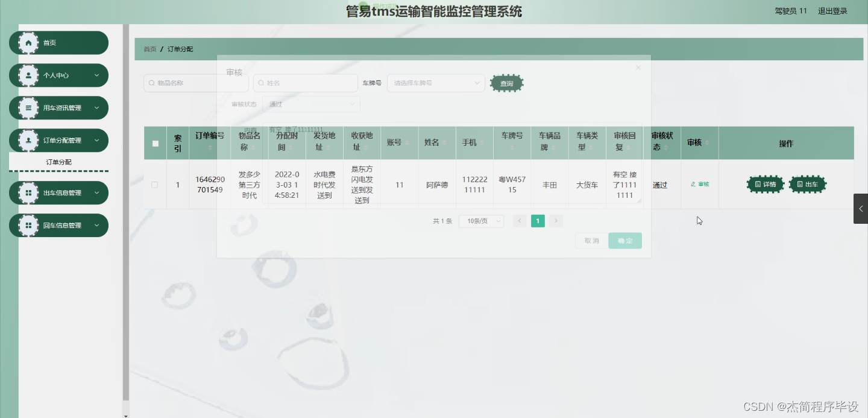
Task: Sort by 订单编号 column sort icon
Action: (x=210, y=147)
